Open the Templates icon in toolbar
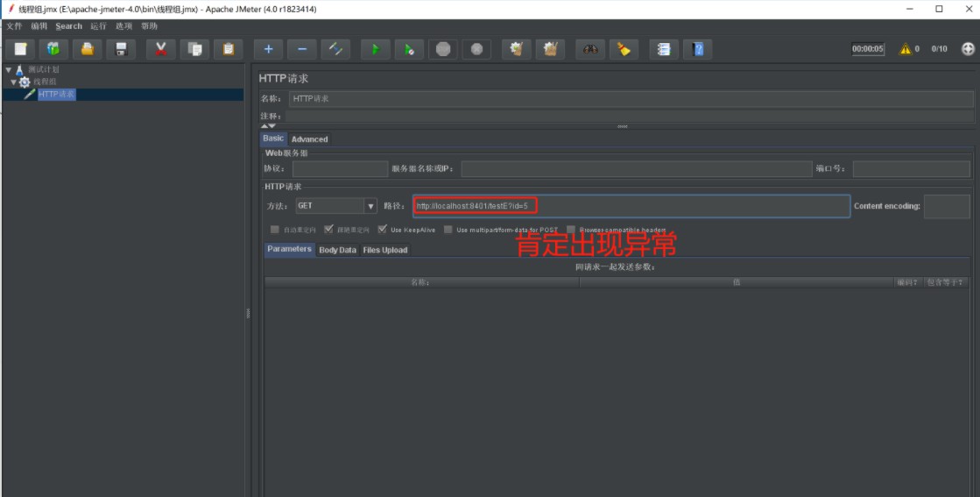Screen dimensions: 980x497 click(x=53, y=49)
